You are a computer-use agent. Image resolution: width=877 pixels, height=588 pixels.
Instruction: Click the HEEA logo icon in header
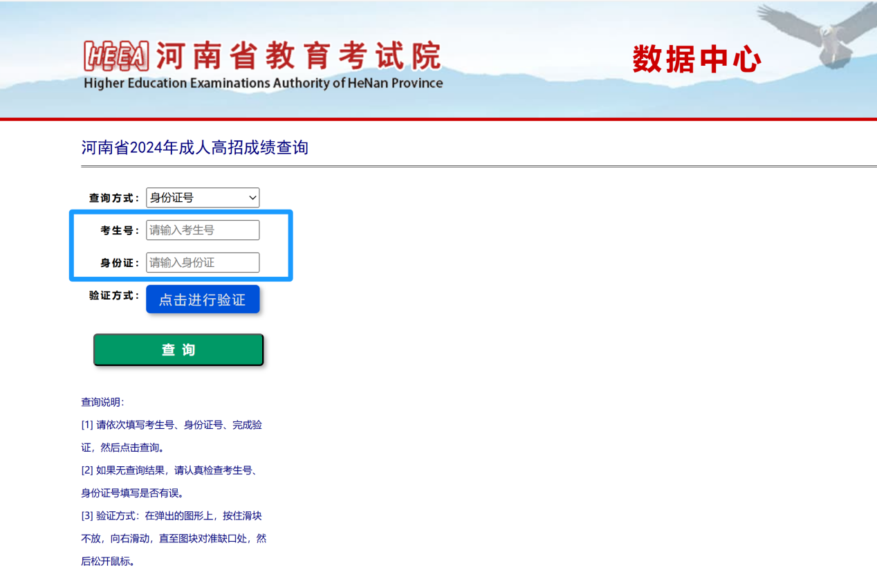[116, 56]
